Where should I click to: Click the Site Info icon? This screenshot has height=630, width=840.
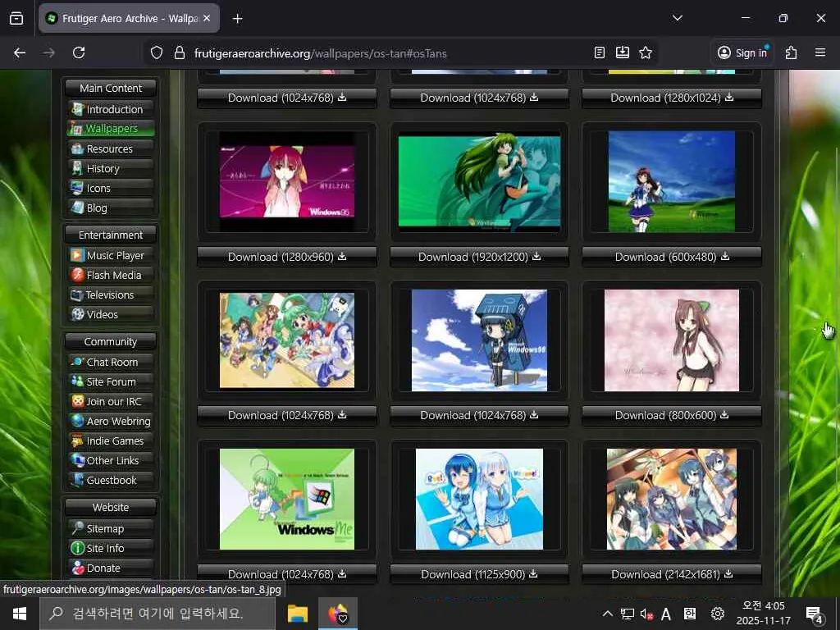click(x=77, y=548)
